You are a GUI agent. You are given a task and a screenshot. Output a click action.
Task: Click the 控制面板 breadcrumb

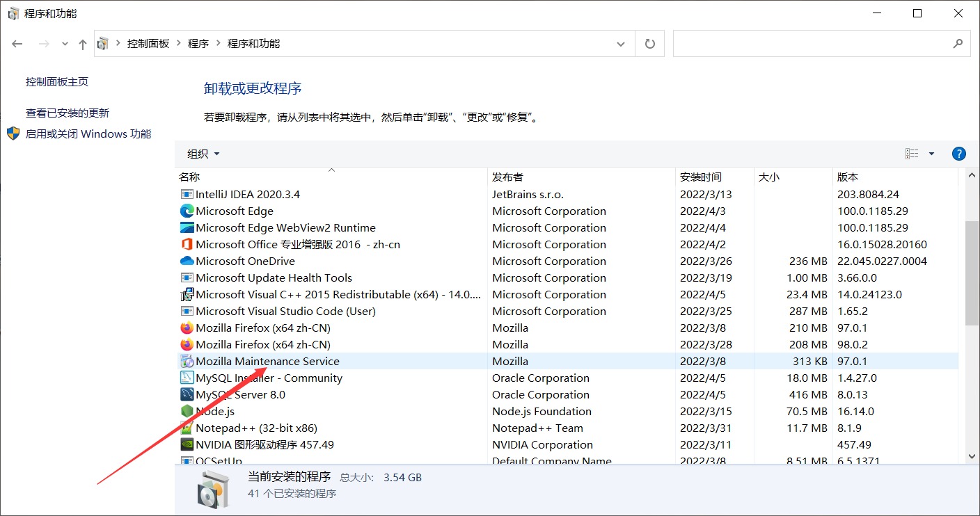point(148,44)
